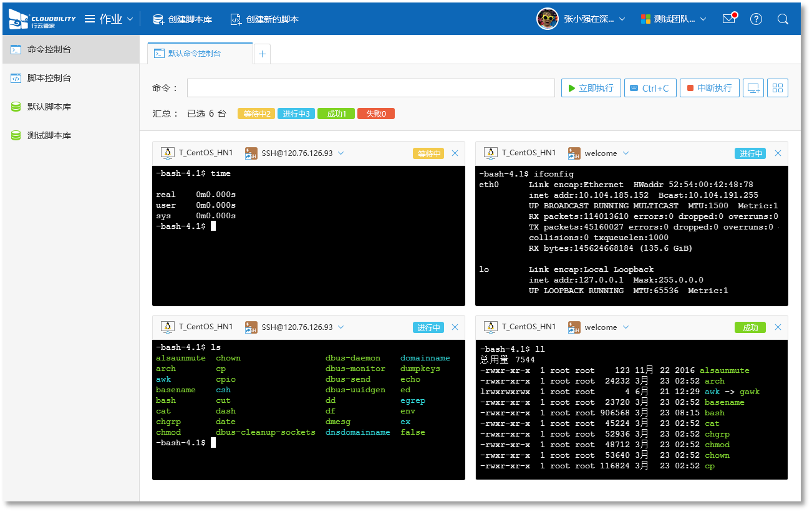Image resolution: width=812 pixels, height=512 pixels.
Task: Click the mail notification envelope icon
Action: 728,19
